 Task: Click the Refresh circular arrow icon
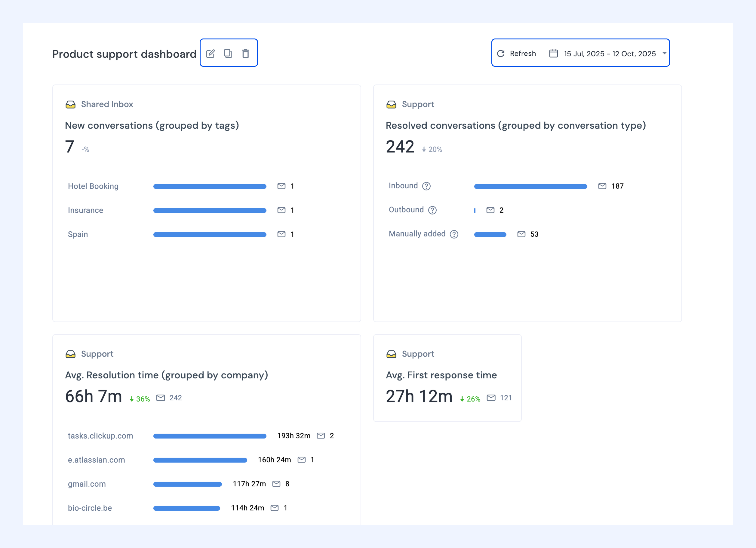(501, 54)
